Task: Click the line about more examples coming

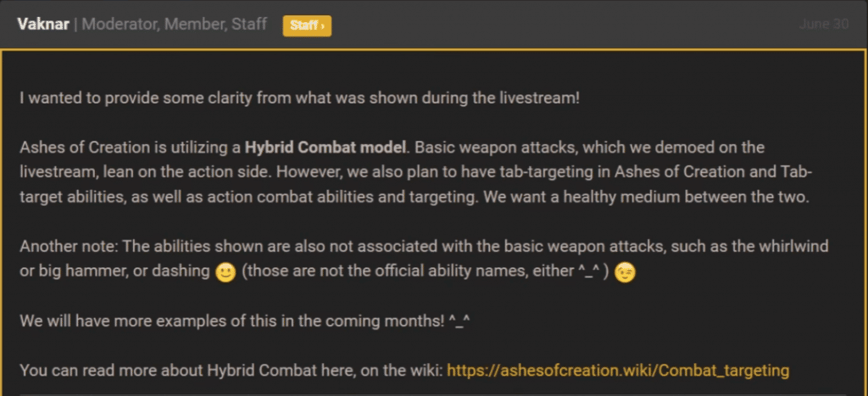Action: coord(245,321)
